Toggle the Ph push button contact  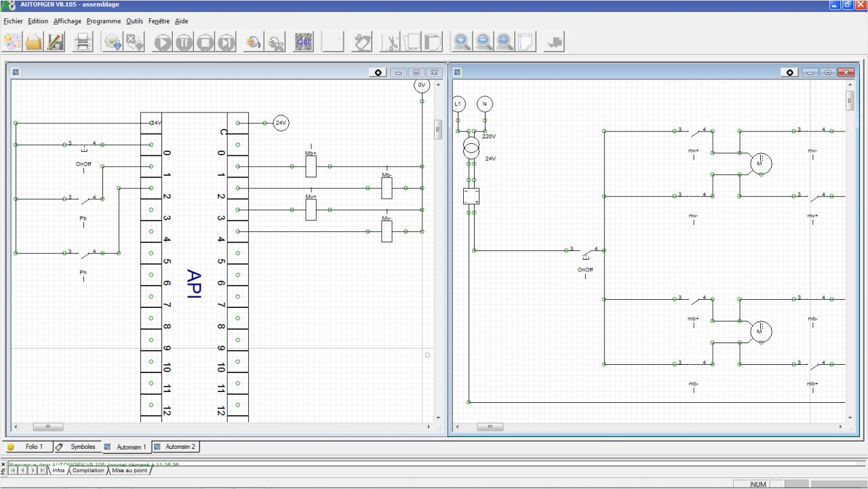coord(83,254)
